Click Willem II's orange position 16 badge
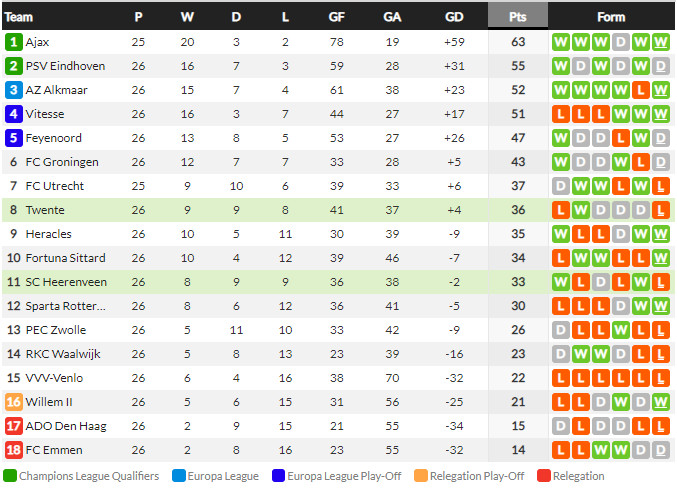The image size is (677, 492). click(x=13, y=402)
